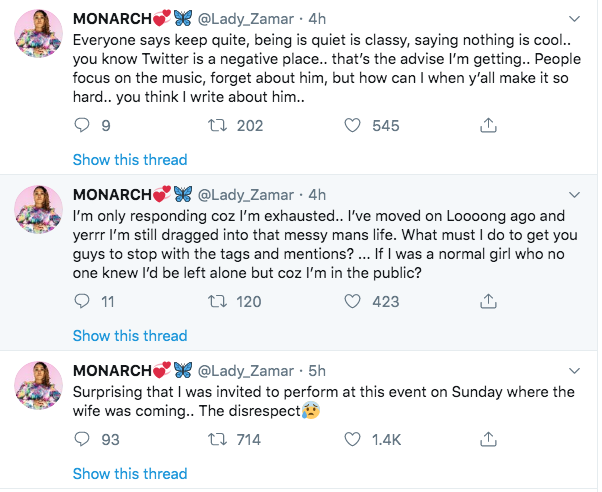The image size is (602, 492).
Task: Like the tweet with 423 likes
Action: (x=352, y=301)
